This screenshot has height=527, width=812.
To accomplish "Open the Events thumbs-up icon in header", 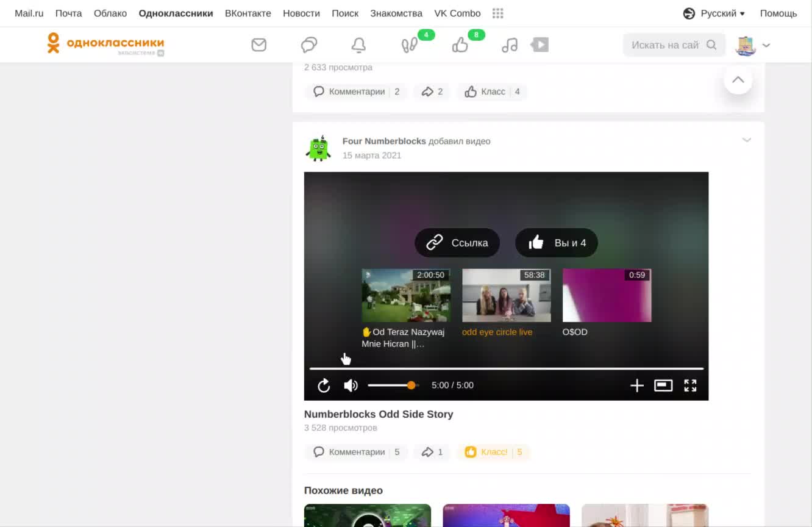I will click(x=460, y=45).
